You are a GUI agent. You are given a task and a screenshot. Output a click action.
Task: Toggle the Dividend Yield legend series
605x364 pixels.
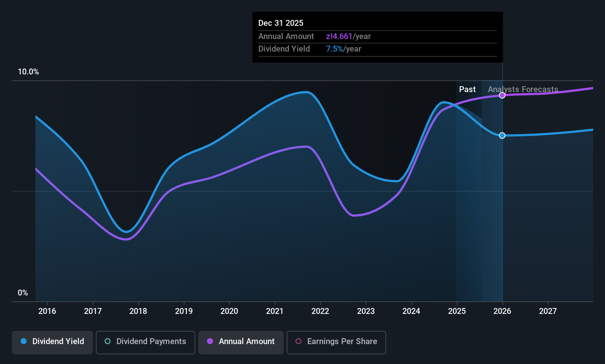pos(52,343)
